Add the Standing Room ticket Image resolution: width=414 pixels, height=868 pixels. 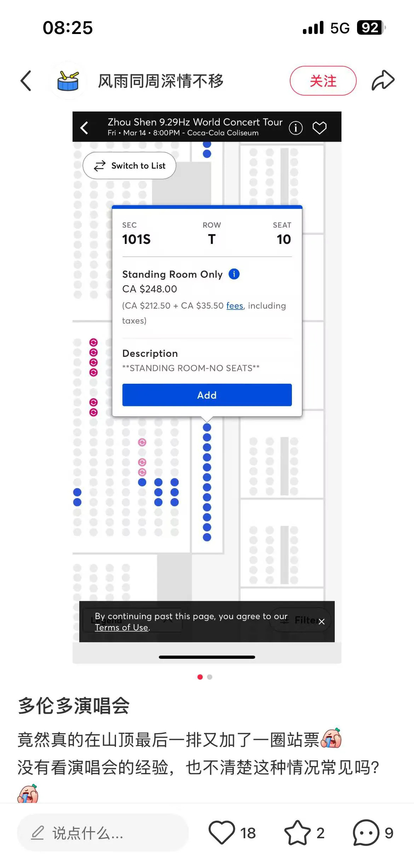click(x=207, y=395)
